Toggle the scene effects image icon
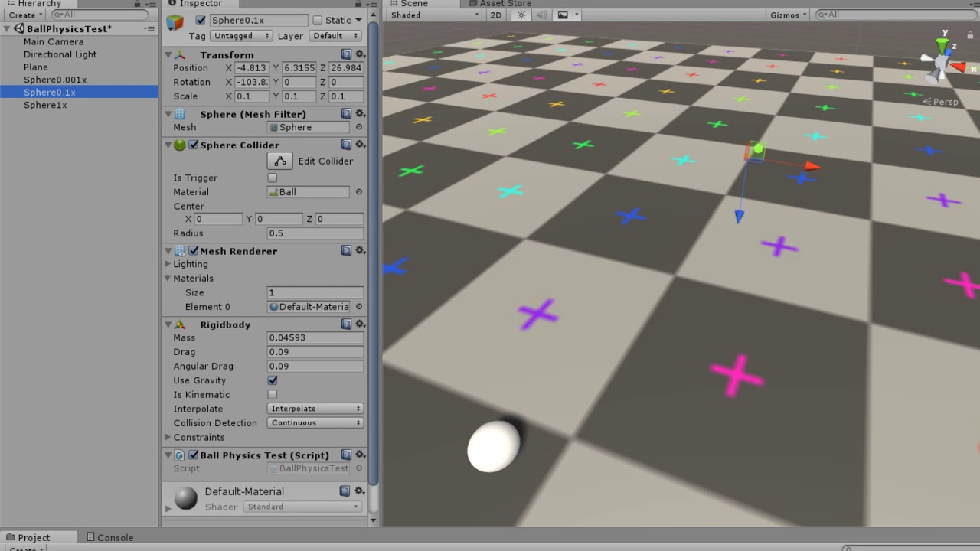Screen dimensions: 980x551 pos(563,15)
